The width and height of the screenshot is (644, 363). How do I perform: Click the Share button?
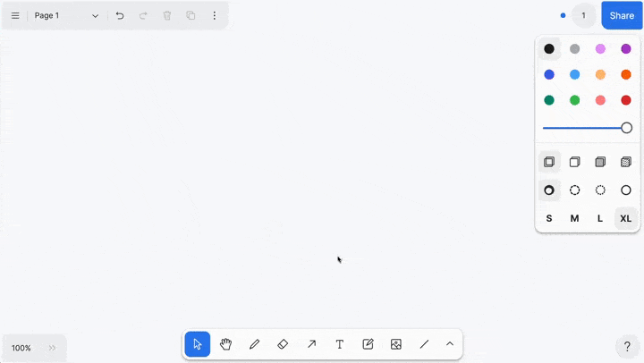(622, 15)
